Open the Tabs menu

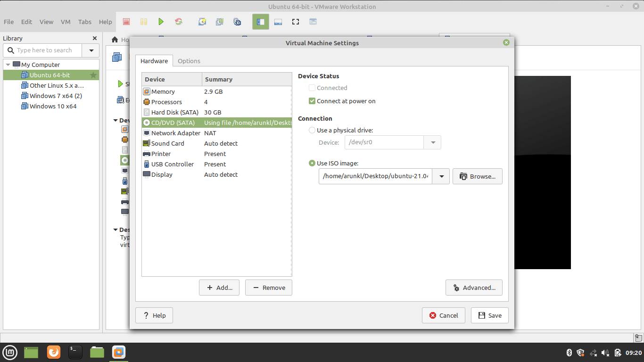(85, 22)
